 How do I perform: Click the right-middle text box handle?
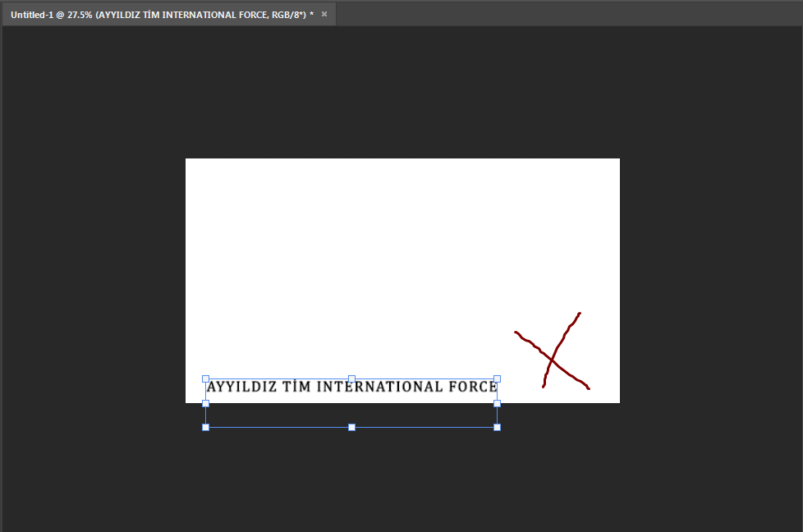coord(497,403)
